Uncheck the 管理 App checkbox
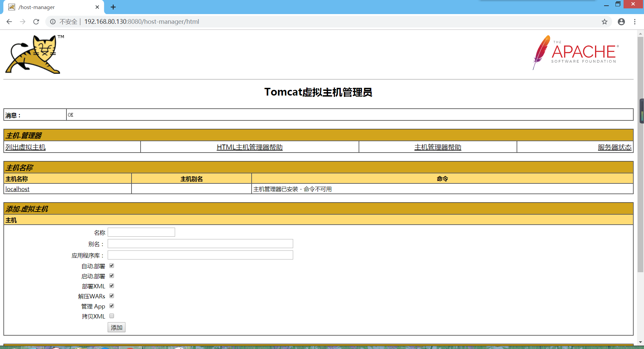Viewport: 644px width, 349px height. click(x=112, y=306)
